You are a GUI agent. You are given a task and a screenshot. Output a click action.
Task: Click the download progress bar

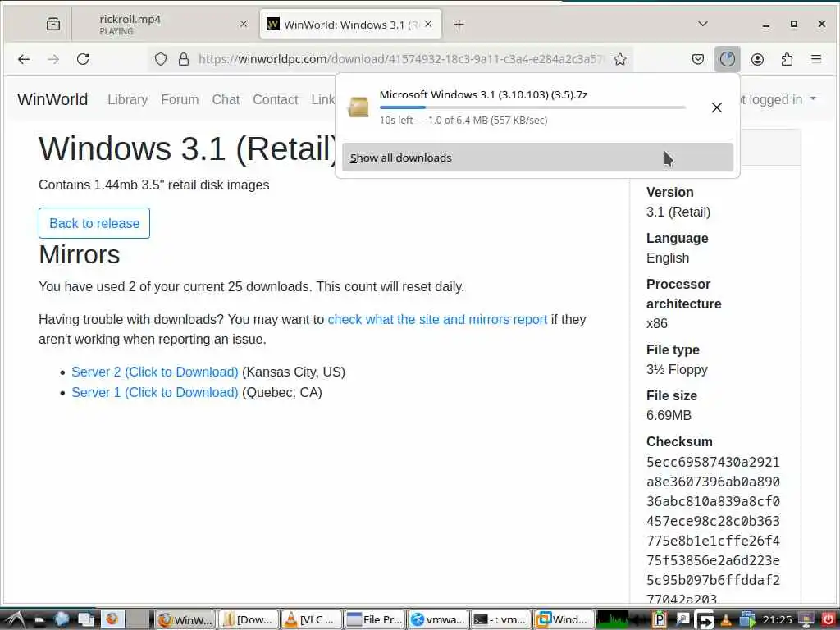[532, 107]
